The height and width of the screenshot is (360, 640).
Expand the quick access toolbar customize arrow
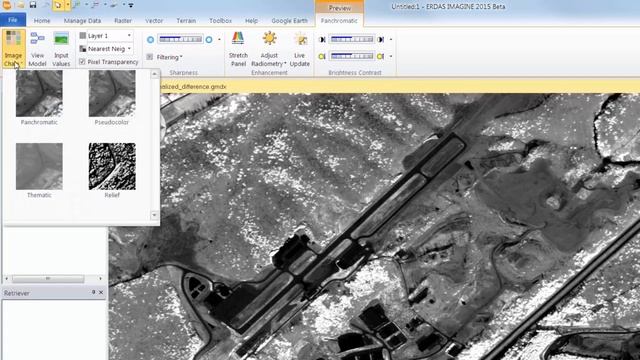click(131, 5)
